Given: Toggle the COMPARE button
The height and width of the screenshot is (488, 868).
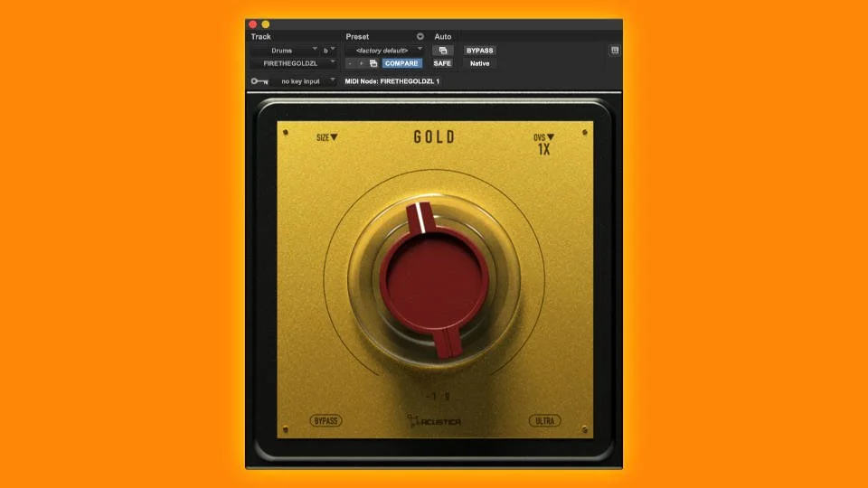Looking at the screenshot, I should point(401,63).
